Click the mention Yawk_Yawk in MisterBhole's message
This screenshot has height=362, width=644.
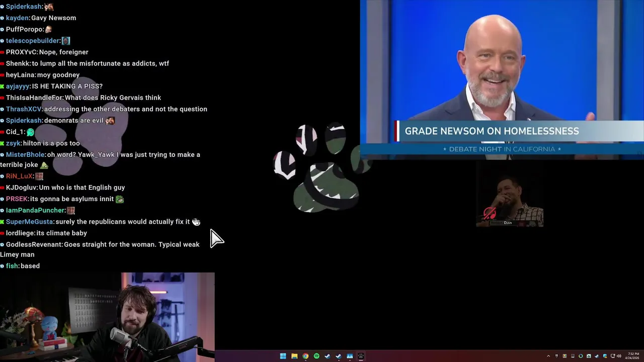click(96, 155)
